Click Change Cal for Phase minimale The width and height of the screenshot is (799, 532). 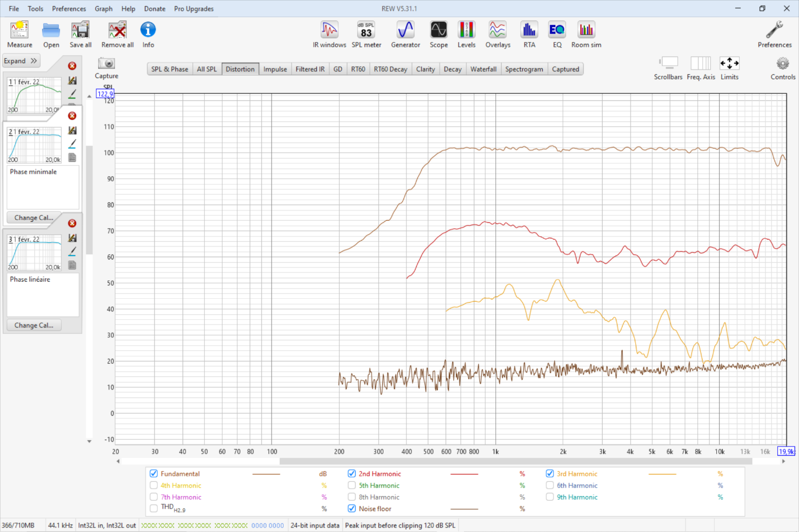click(x=34, y=218)
